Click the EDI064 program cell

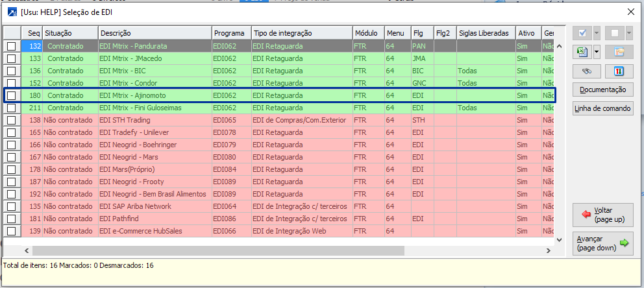(232, 206)
